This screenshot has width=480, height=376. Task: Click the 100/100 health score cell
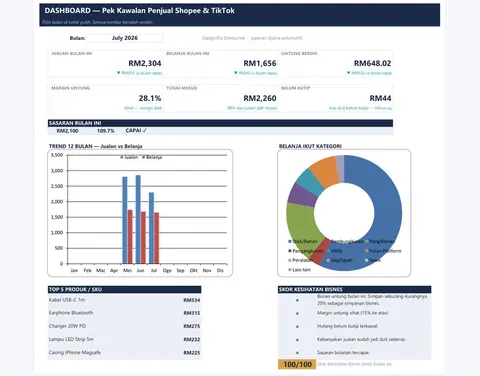coord(297,364)
